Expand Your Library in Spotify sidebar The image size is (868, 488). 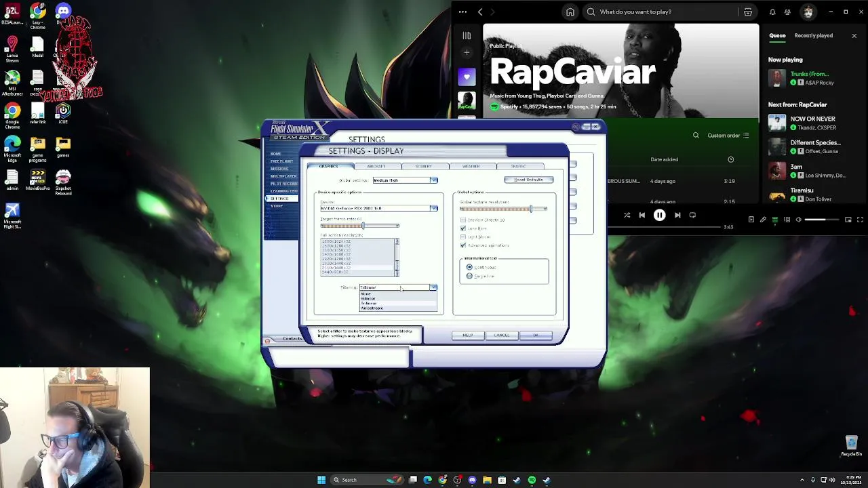[467, 35]
